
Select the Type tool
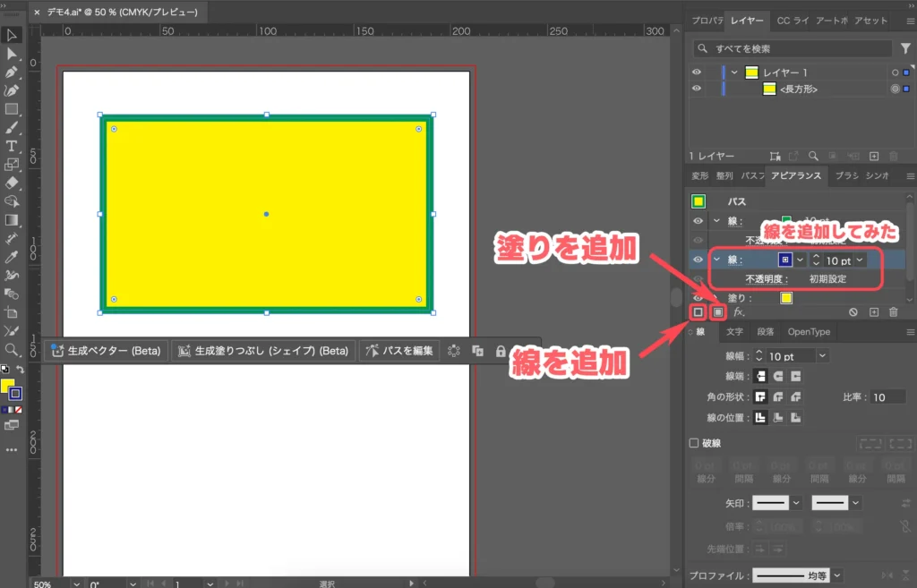(x=12, y=146)
